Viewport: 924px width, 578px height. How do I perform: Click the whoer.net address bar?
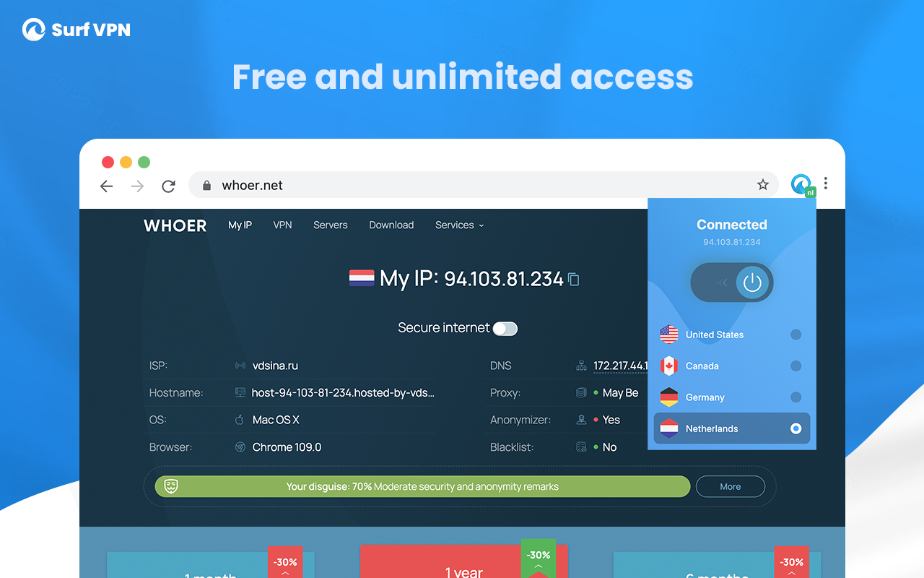tap(483, 185)
